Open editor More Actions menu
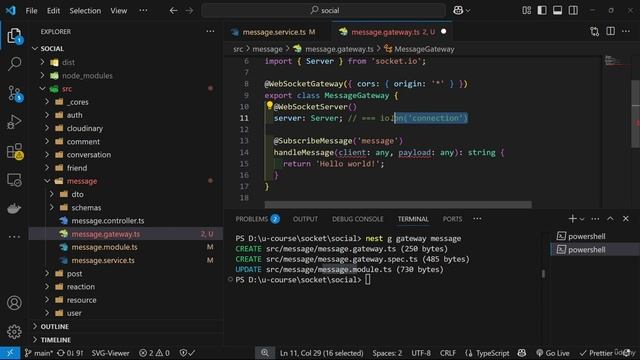640x360 pixels. coord(626,31)
